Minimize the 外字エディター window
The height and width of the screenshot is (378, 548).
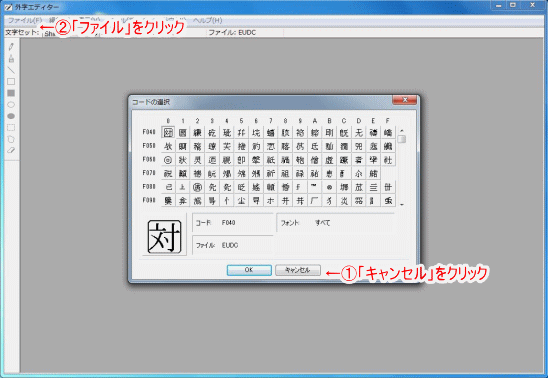pos(498,5)
